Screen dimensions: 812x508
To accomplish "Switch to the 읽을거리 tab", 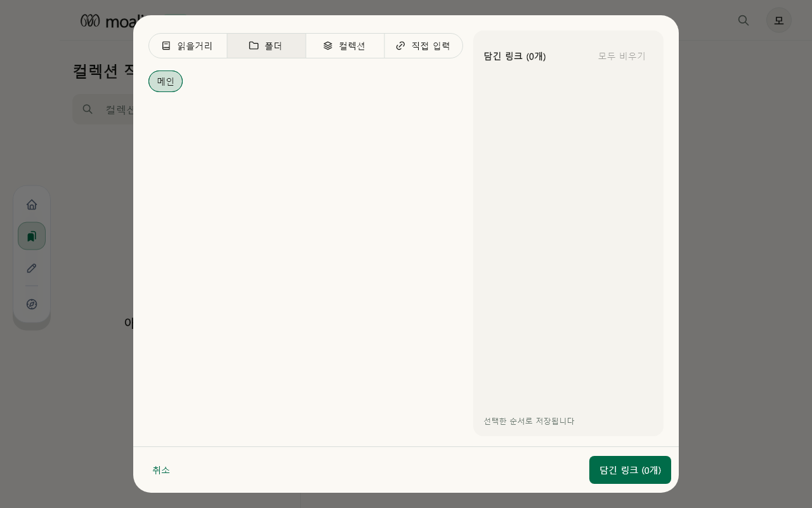I will pyautogui.click(x=188, y=46).
